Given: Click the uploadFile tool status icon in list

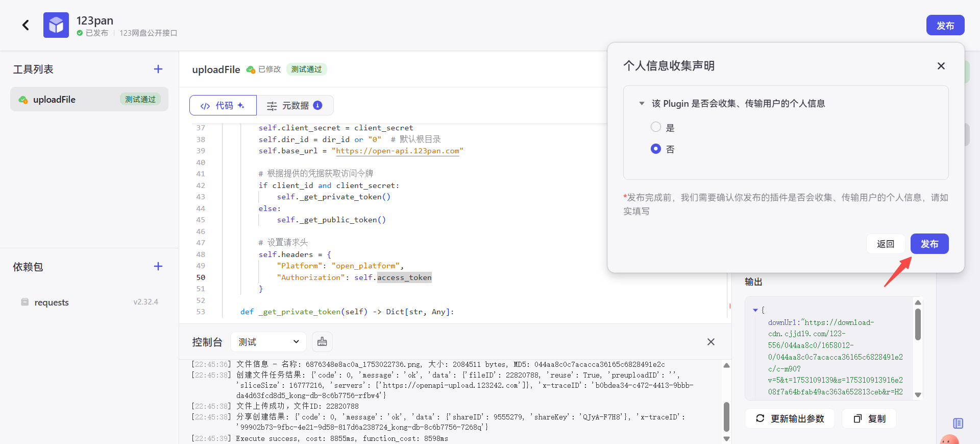Looking at the screenshot, I should click(x=23, y=100).
